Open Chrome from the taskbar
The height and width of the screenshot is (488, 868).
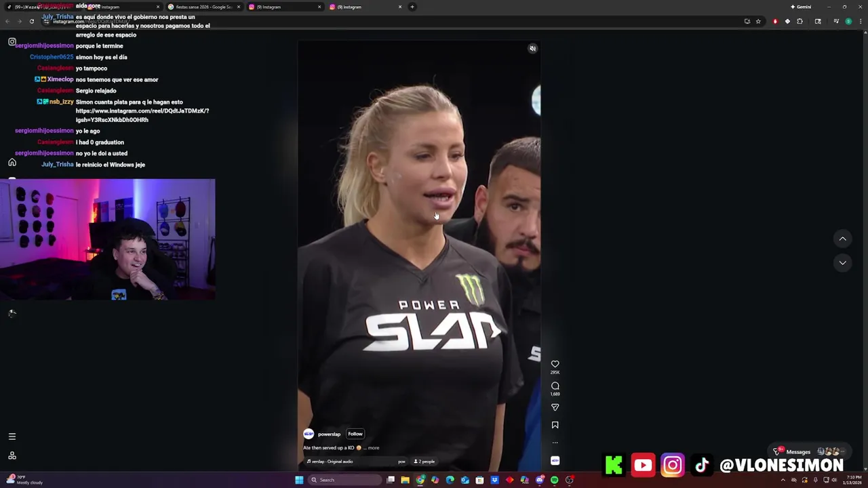click(420, 480)
